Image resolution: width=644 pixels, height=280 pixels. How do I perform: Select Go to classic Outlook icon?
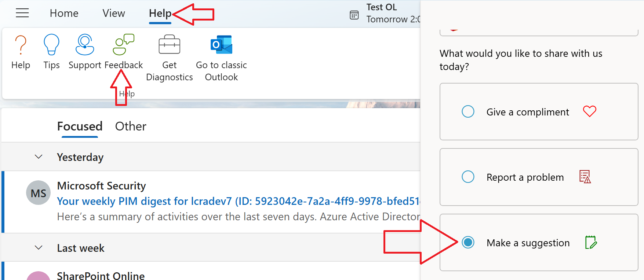(221, 44)
